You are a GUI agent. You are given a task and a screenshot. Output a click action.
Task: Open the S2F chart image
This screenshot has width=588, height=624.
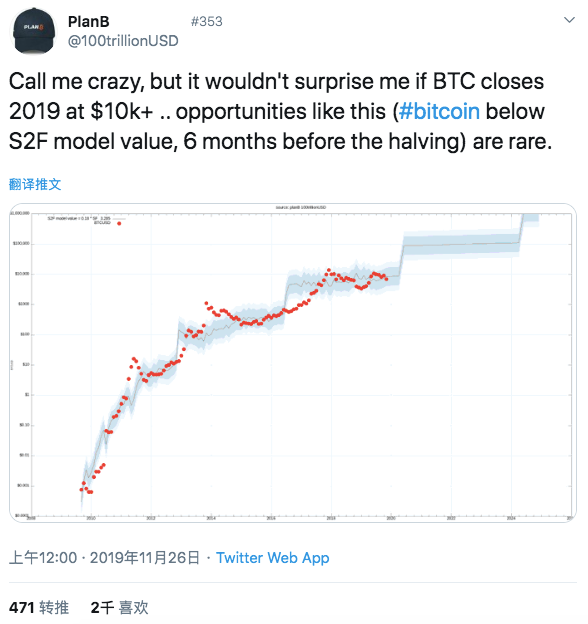pyautogui.click(x=293, y=363)
